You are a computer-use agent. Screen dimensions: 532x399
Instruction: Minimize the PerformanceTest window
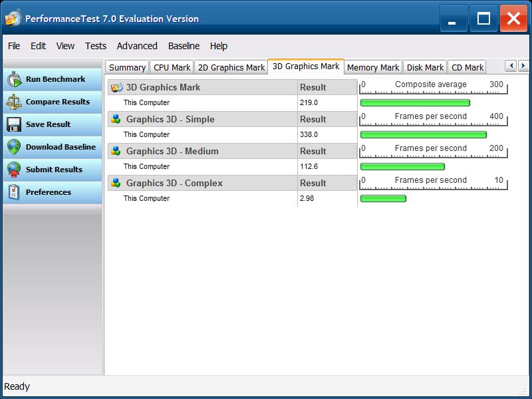(454, 19)
